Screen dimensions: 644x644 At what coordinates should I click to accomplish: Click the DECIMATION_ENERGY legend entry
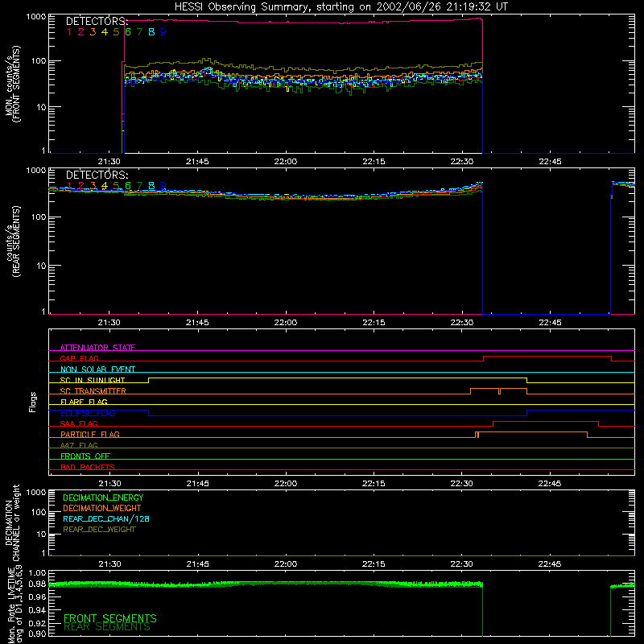(103, 497)
